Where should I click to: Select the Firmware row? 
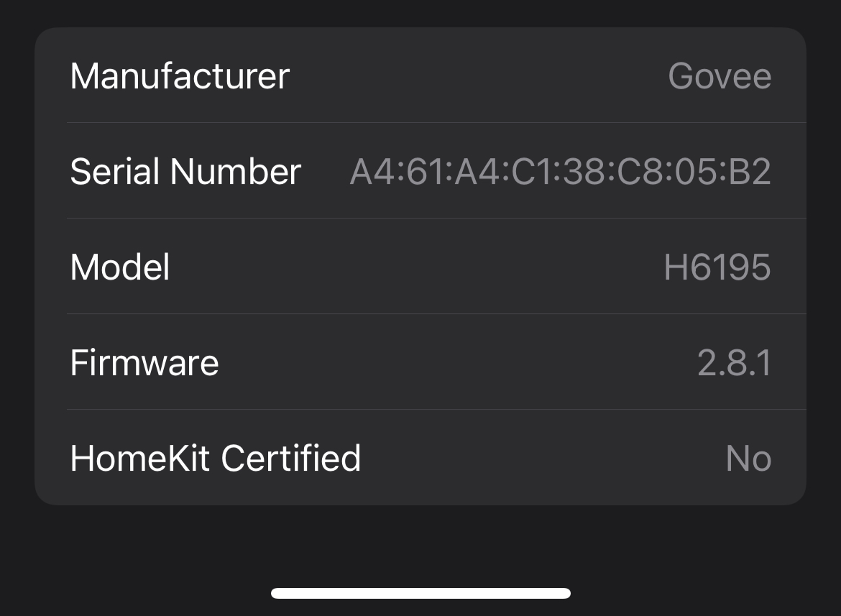(420, 362)
